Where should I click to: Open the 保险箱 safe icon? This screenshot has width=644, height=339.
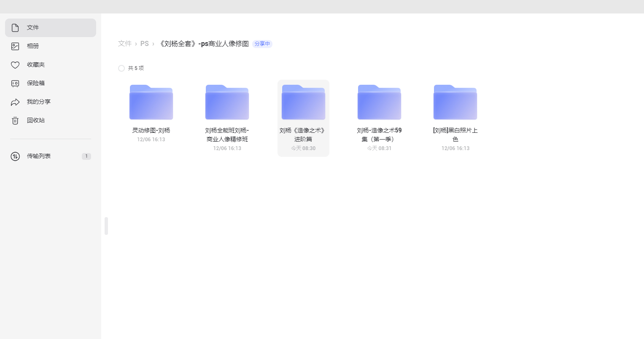[x=15, y=83]
